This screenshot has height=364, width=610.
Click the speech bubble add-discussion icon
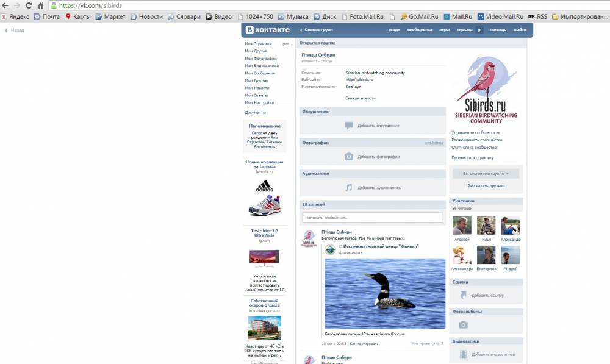coord(348,126)
